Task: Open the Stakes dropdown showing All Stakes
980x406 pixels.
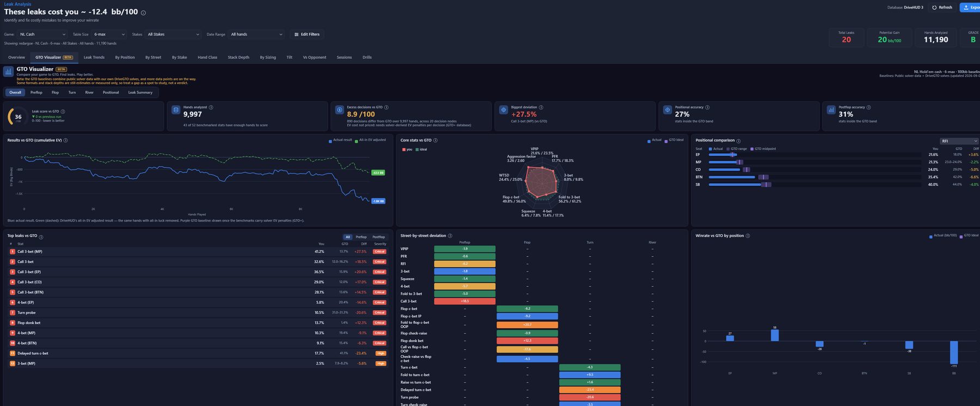Action: pyautogui.click(x=173, y=34)
